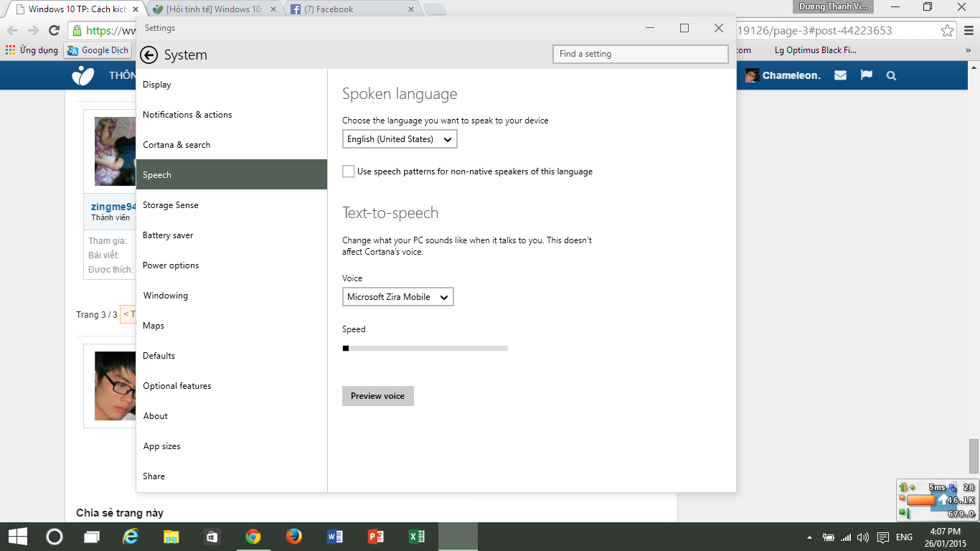Launch Firefox from the taskbar
The image size is (980, 551).
point(293,537)
